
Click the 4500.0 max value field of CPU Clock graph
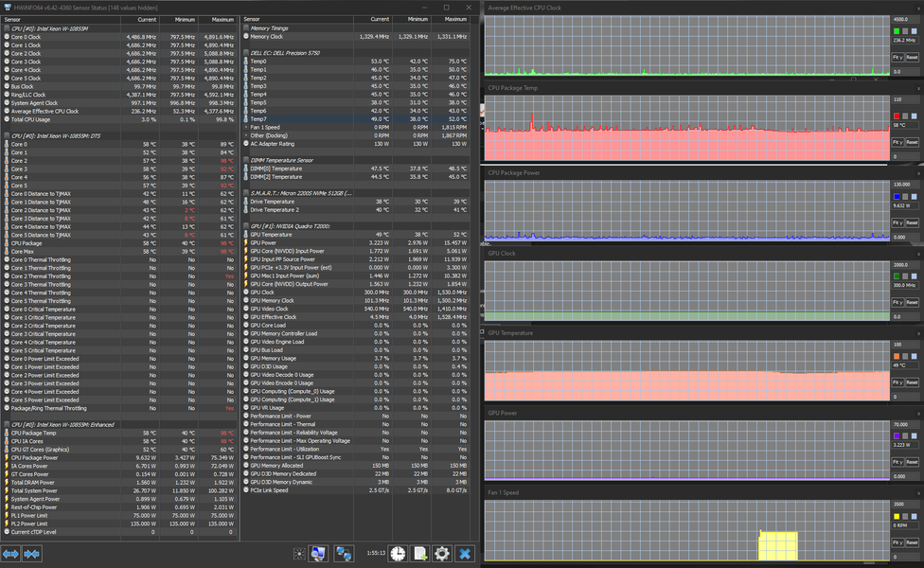point(905,20)
